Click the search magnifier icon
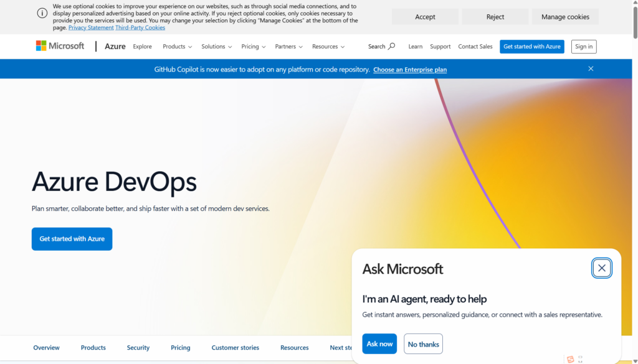Image resolution: width=638 pixels, height=364 pixels. click(391, 46)
